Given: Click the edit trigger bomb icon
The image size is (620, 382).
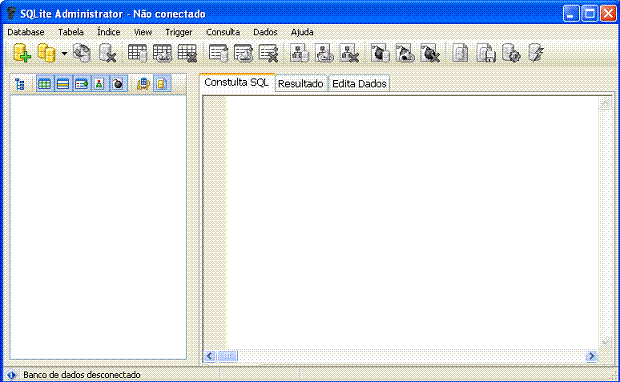Looking at the screenshot, I should click(405, 53).
